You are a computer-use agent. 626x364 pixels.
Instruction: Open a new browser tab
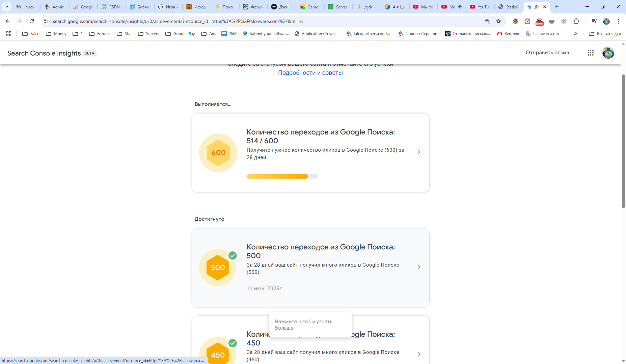pos(557,7)
